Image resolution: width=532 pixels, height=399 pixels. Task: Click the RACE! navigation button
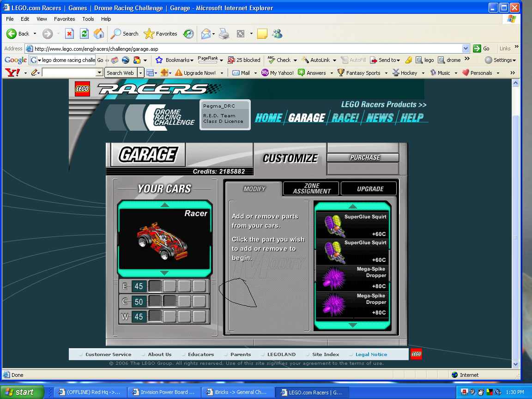point(346,118)
